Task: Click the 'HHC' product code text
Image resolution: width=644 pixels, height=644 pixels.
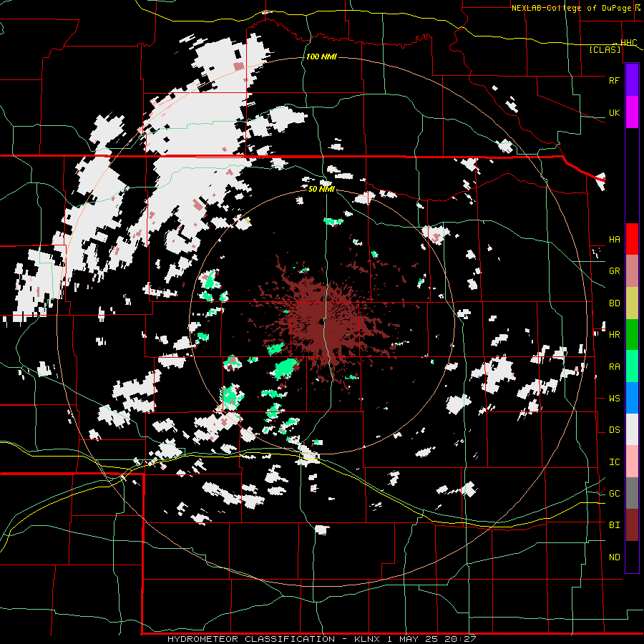Action: (x=628, y=43)
